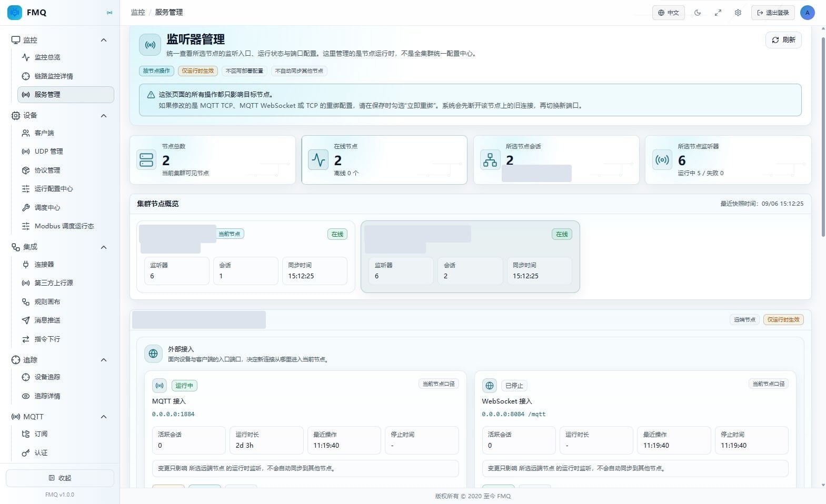Click 指令下行 arrows icon
This screenshot has height=504, width=826.
point(25,339)
